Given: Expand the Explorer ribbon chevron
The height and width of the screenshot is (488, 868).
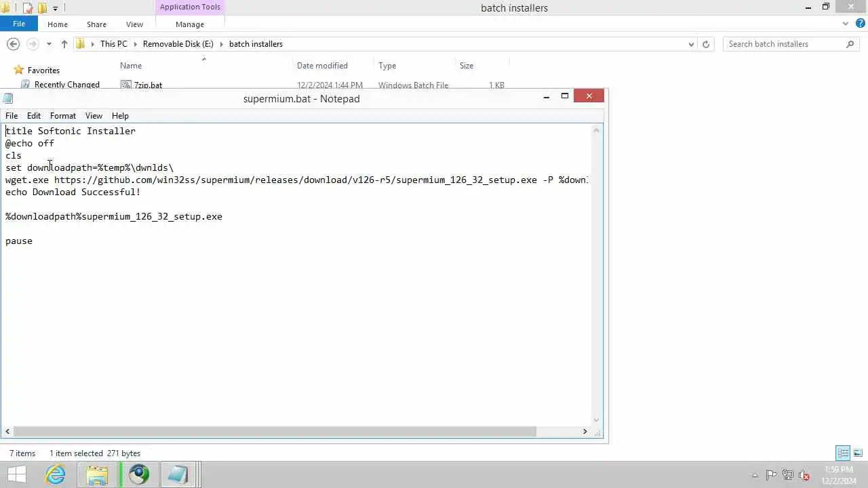Looking at the screenshot, I should tap(846, 24).
